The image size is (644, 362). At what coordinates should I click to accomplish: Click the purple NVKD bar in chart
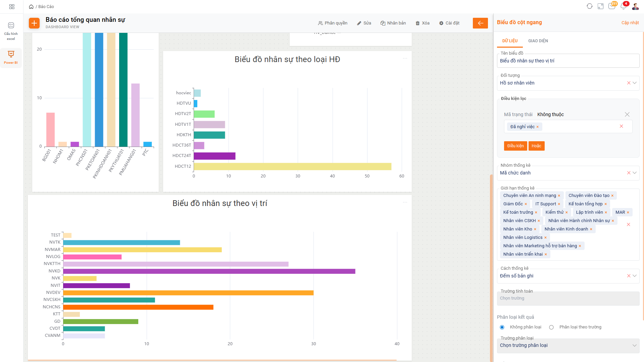click(x=209, y=271)
